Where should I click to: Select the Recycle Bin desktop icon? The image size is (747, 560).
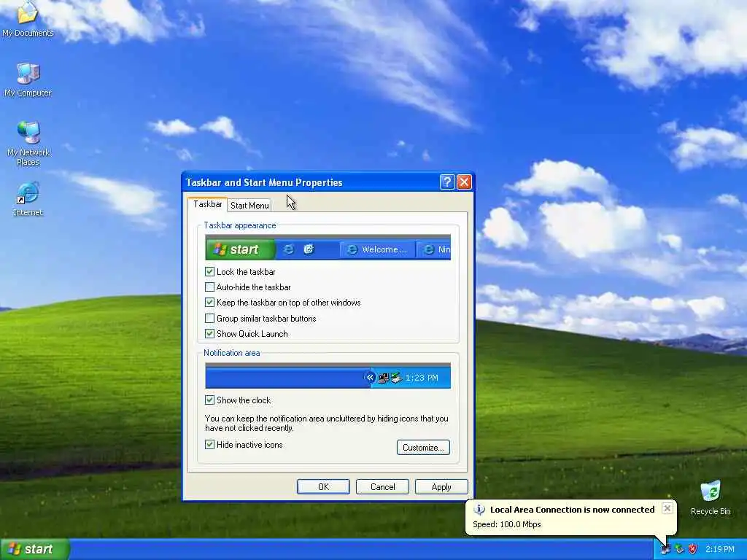click(711, 497)
